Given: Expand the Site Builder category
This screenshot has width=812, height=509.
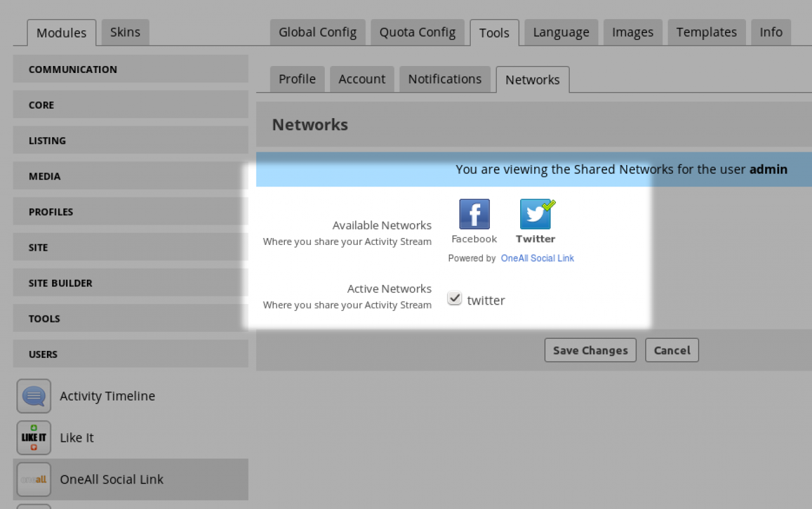Looking at the screenshot, I should (130, 283).
